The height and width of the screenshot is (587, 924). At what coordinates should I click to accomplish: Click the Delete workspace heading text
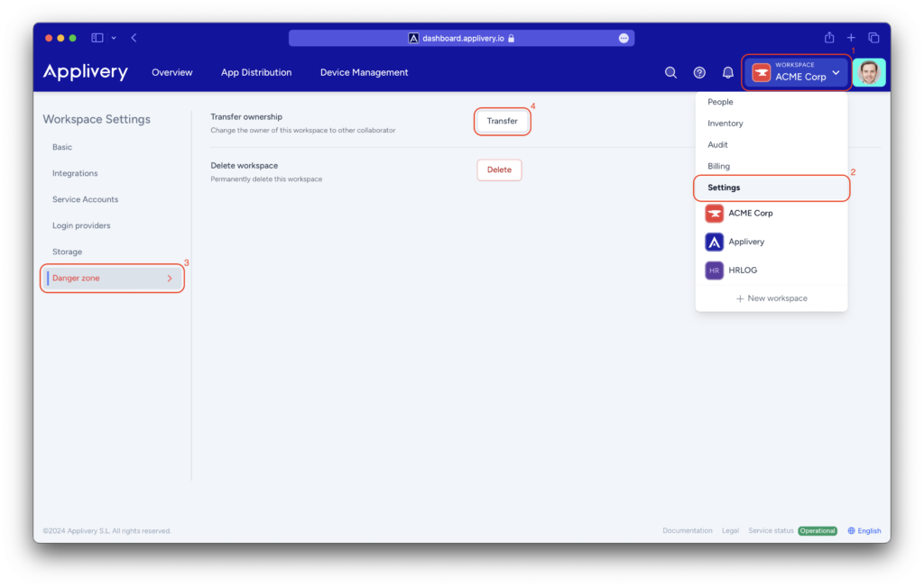coord(244,165)
